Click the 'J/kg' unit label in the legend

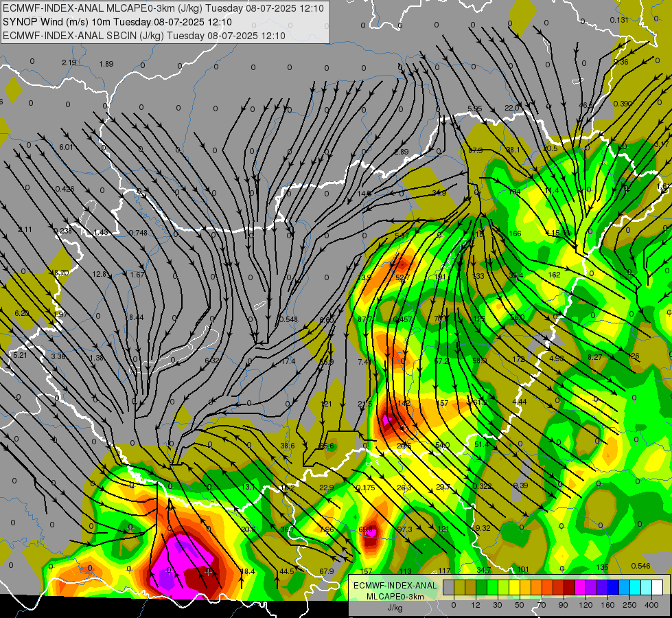pyautogui.click(x=395, y=608)
